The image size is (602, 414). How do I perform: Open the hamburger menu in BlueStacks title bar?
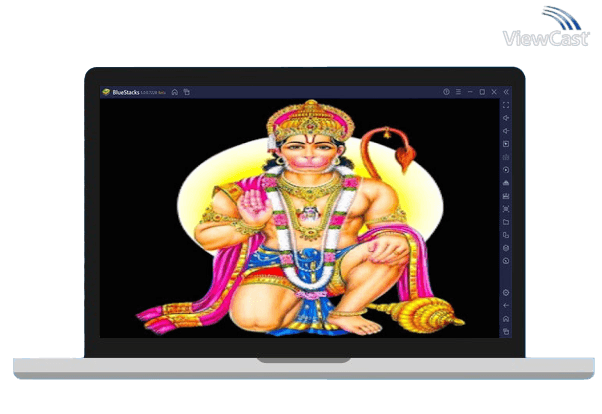click(458, 92)
